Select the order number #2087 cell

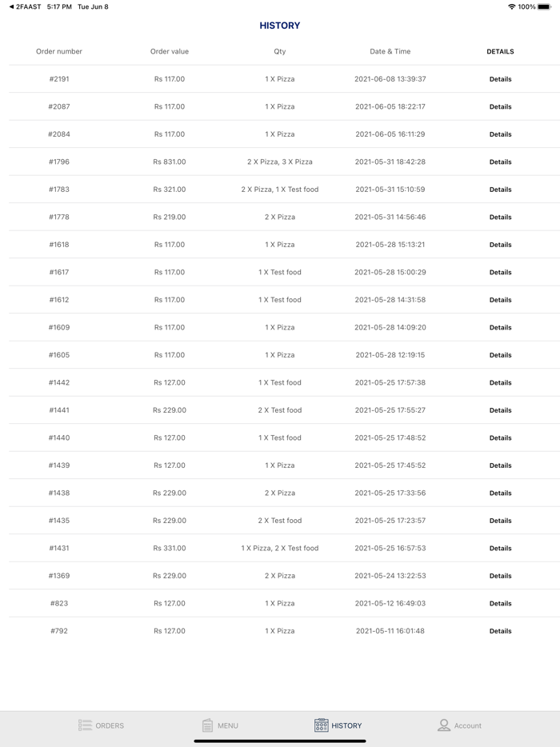coord(59,107)
